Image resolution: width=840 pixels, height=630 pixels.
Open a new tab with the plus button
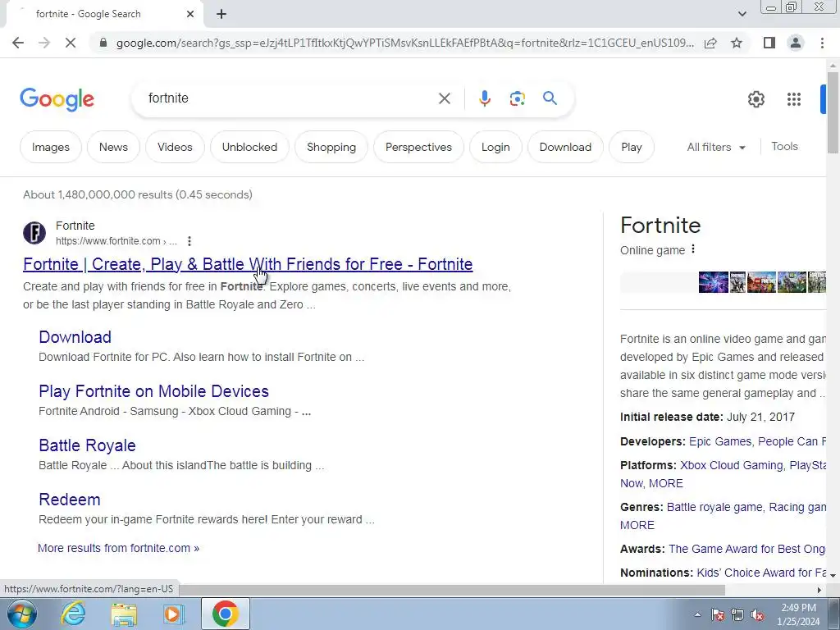click(221, 14)
